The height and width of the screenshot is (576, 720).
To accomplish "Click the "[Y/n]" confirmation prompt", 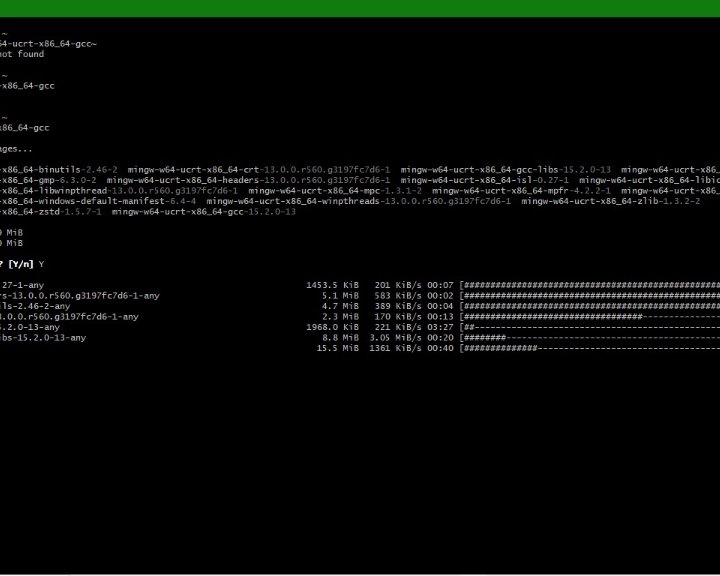I will click(x=21, y=265).
